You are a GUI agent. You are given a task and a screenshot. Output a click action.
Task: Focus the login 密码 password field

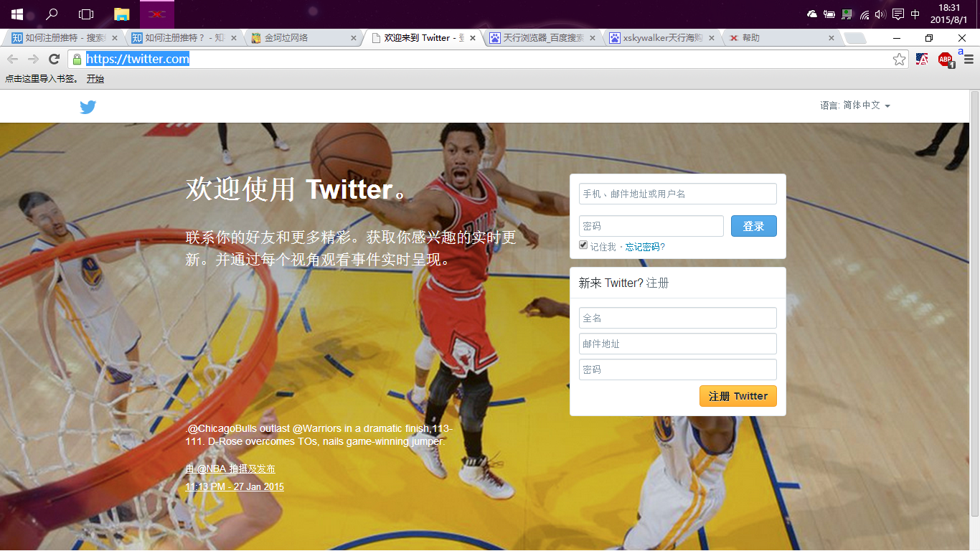tap(651, 226)
